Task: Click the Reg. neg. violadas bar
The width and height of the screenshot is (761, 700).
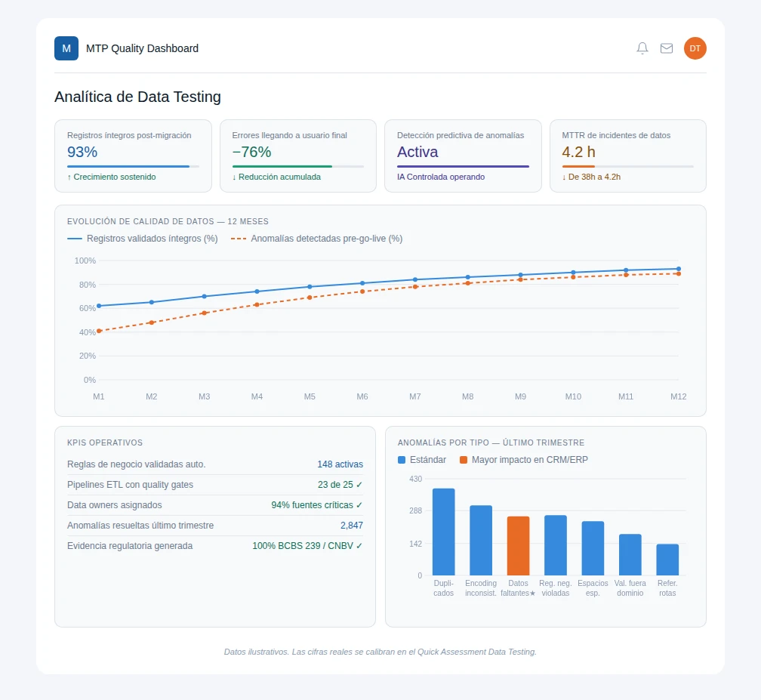Action: click(556, 545)
